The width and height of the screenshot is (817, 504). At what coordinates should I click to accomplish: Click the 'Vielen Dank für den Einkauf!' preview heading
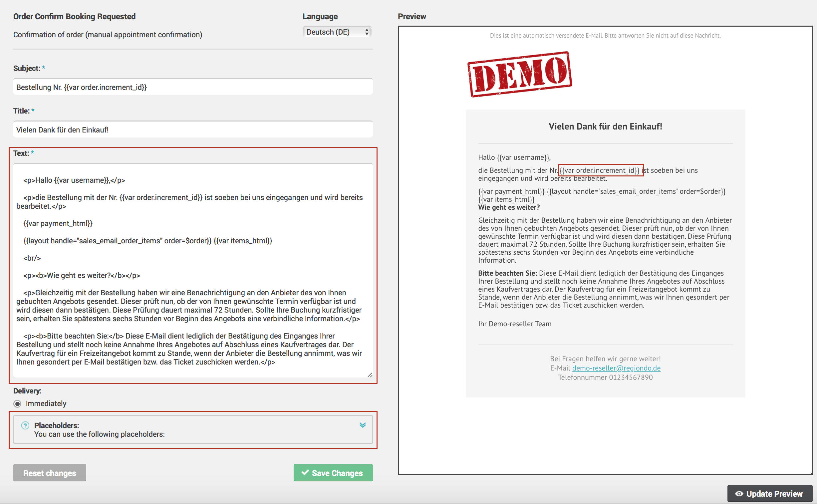tap(605, 126)
